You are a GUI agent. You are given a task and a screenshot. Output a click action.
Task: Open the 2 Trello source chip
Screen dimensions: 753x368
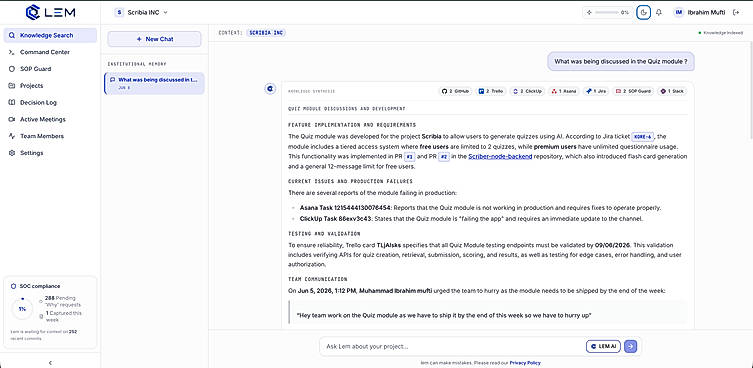pyautogui.click(x=490, y=91)
